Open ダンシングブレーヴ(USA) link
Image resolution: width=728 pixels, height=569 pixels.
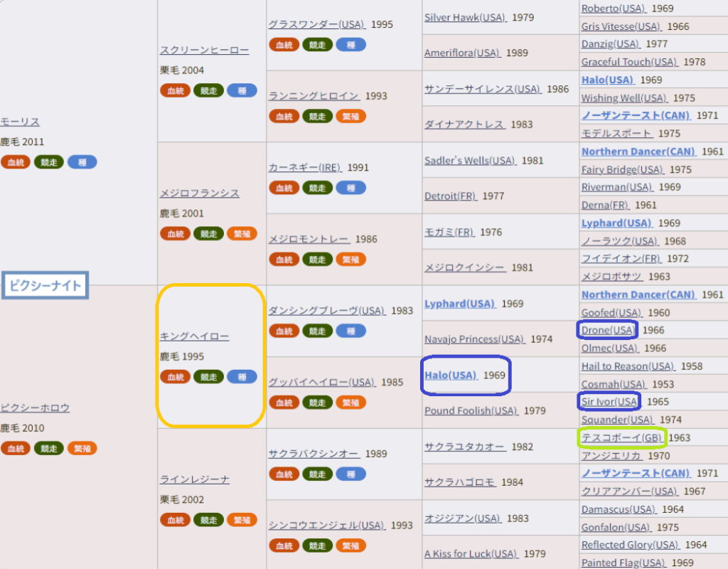pyautogui.click(x=327, y=311)
